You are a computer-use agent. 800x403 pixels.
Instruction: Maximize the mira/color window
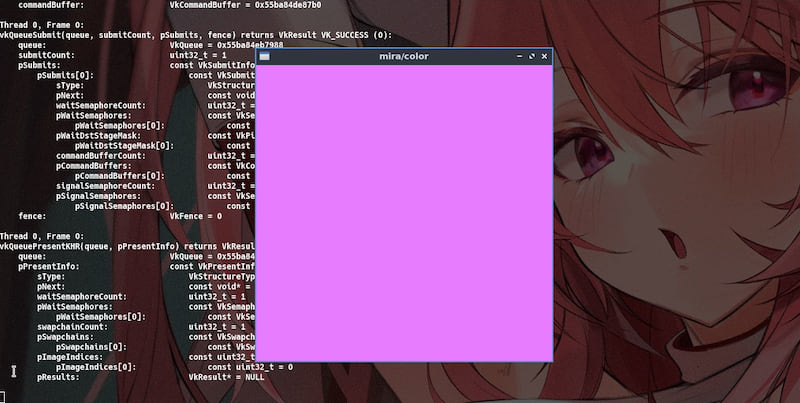(x=532, y=57)
